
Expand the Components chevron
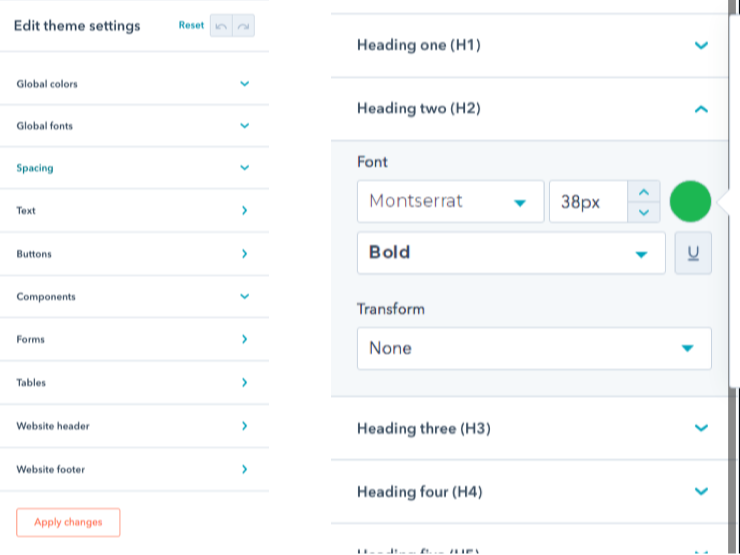[244, 296]
